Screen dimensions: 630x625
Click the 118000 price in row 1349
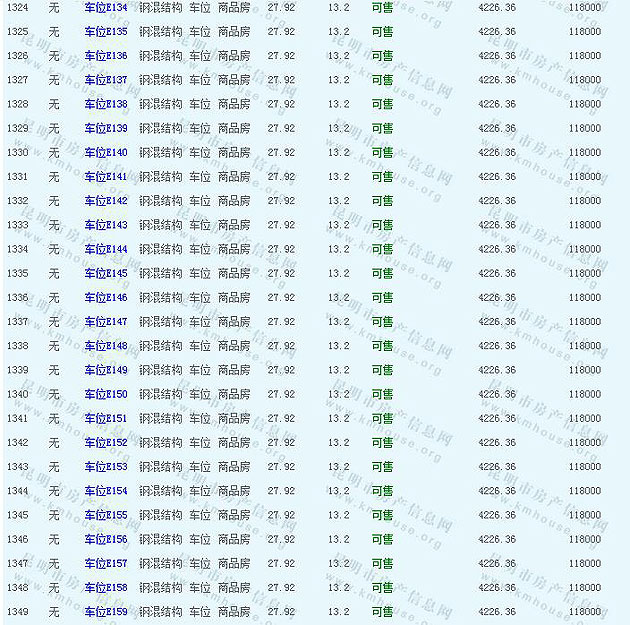click(x=585, y=612)
